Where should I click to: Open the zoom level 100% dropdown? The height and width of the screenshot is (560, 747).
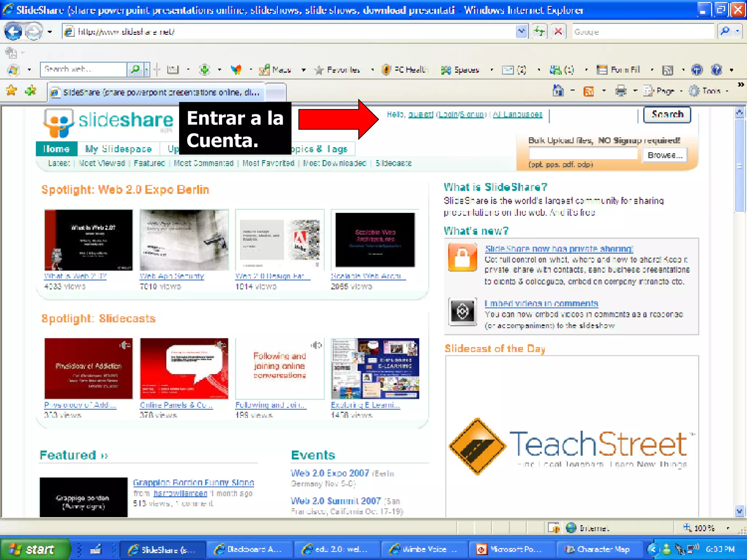728,528
